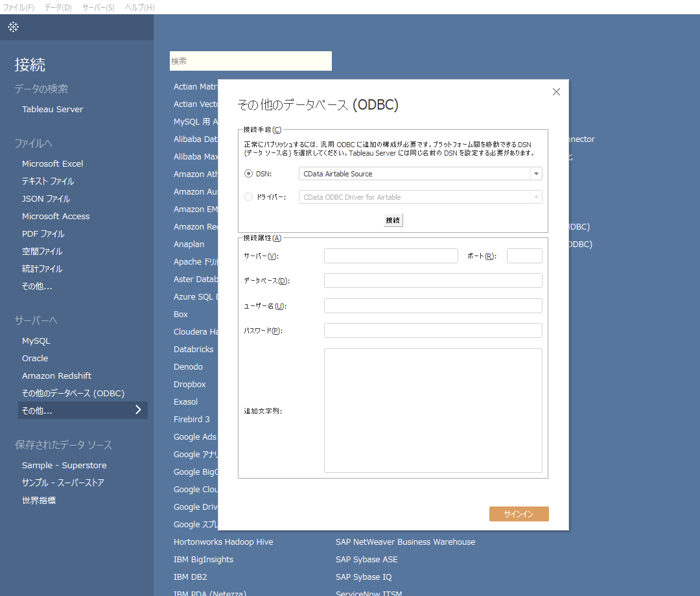Focus the サーバー input field
Image resolution: width=700 pixels, height=596 pixels.
click(391, 256)
